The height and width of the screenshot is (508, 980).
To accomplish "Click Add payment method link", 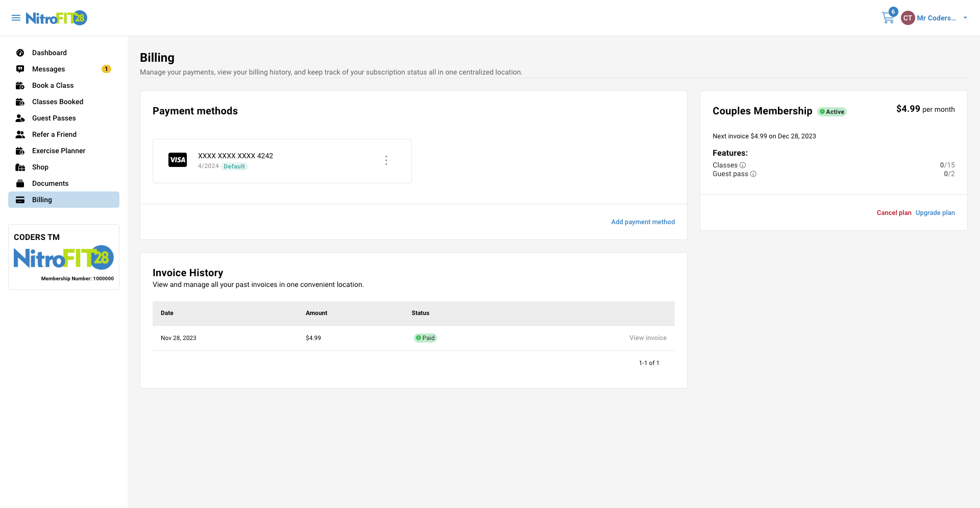I will click(643, 222).
